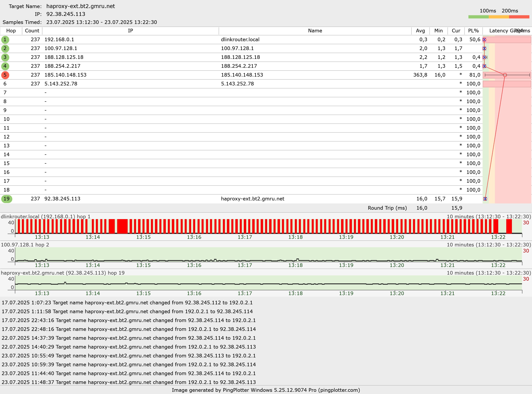Click the red hop 5 circle icon
Image resolution: width=532 pixels, height=394 pixels.
[5, 75]
